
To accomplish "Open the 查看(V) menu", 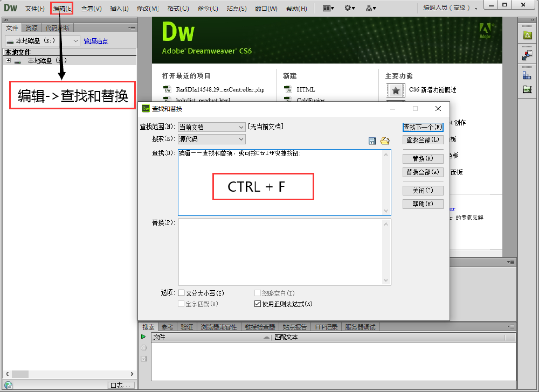I will (x=92, y=8).
